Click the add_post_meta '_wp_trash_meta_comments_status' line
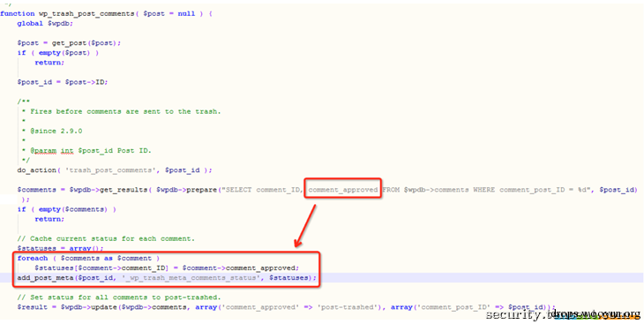The height and width of the screenshot is (324, 644). point(167,278)
